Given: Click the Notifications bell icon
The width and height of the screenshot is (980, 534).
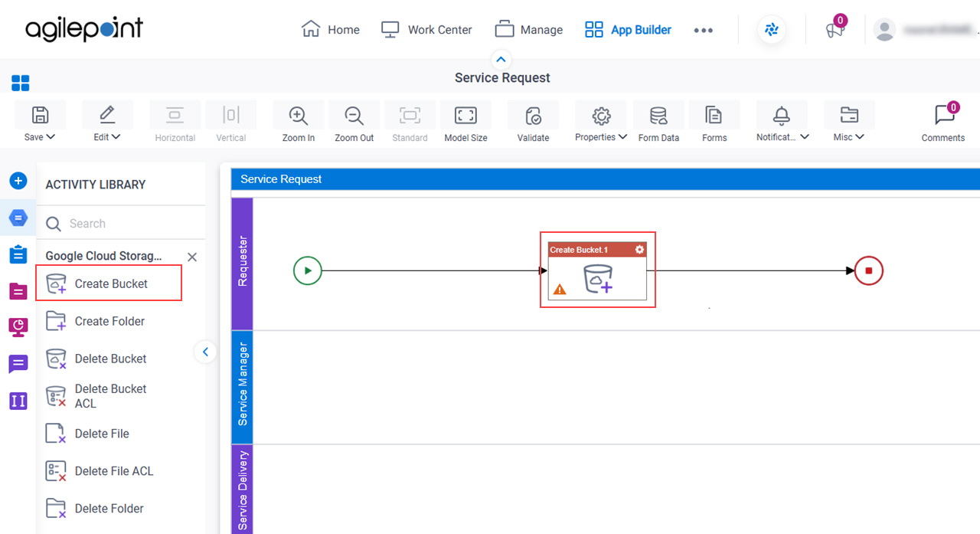Looking at the screenshot, I should (781, 115).
